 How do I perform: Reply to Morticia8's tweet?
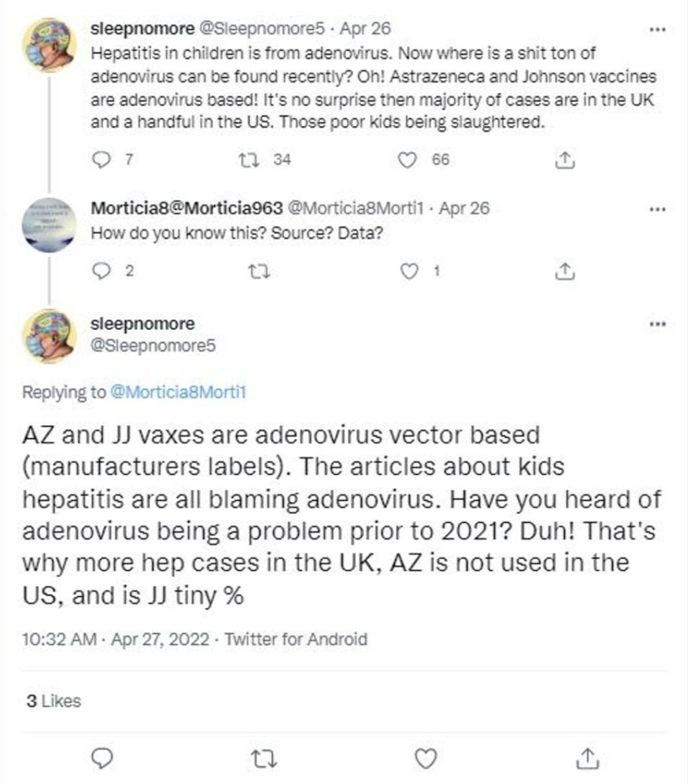coord(101,272)
